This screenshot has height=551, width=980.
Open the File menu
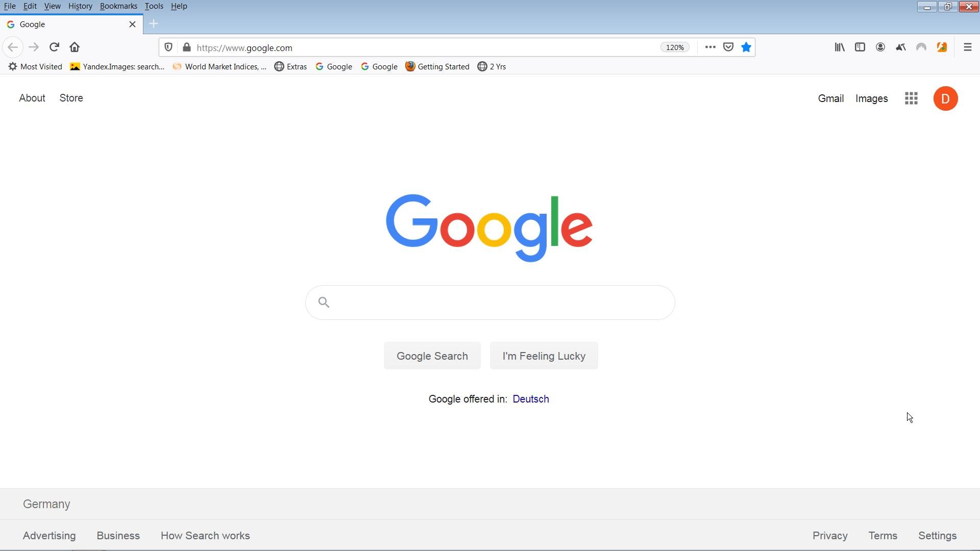coord(10,6)
